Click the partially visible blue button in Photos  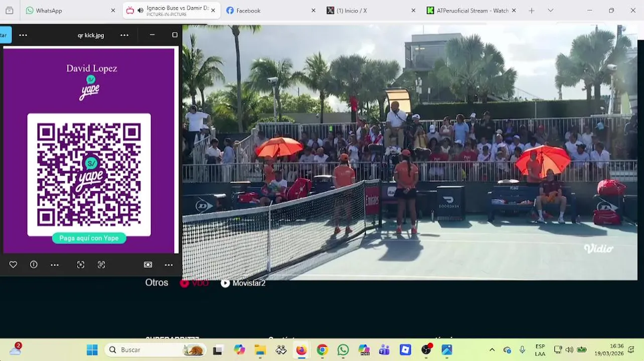(x=4, y=35)
